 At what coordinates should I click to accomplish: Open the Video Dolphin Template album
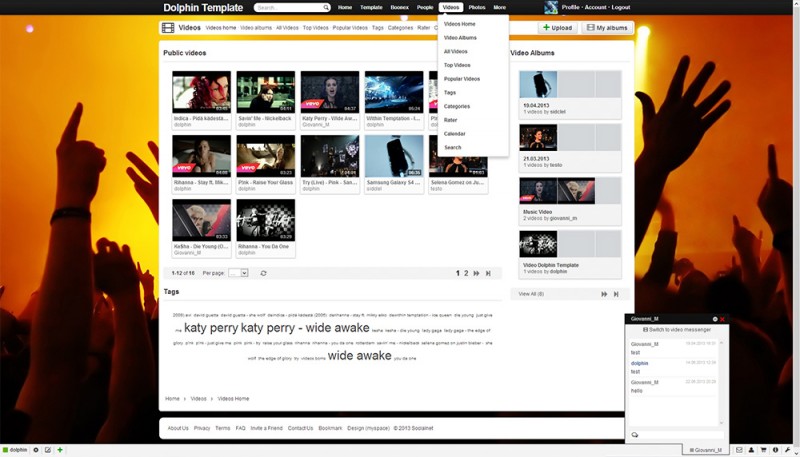(x=570, y=254)
